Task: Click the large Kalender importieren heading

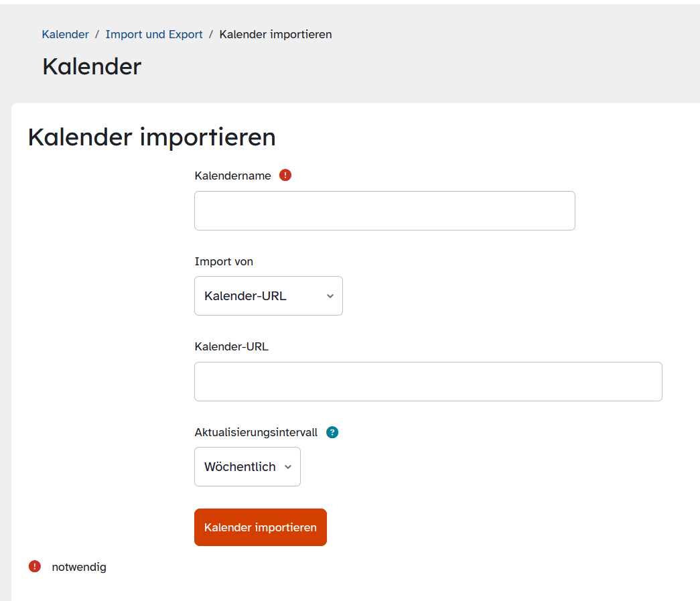Action: pos(151,137)
